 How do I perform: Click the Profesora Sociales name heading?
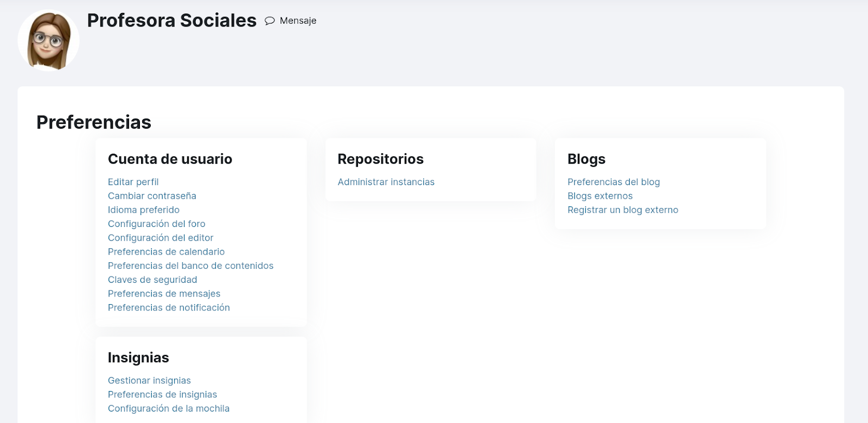coord(171,21)
